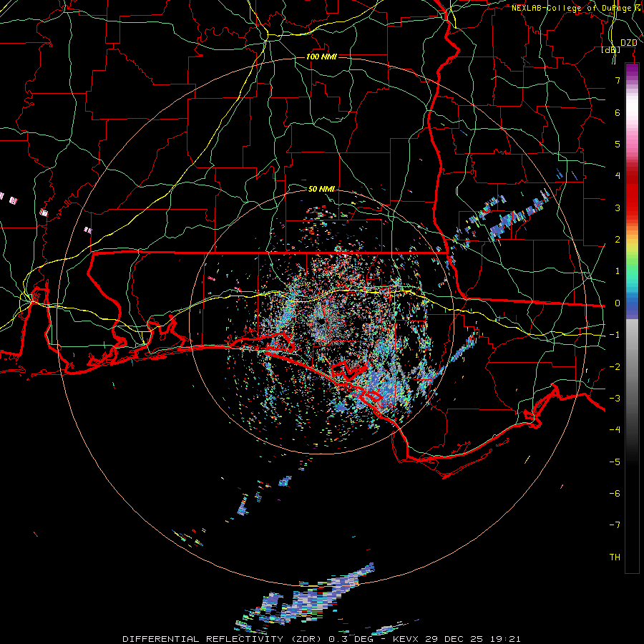The width and height of the screenshot is (644, 644).
Task: Click the 1 value on the scale
Action: tap(618, 271)
